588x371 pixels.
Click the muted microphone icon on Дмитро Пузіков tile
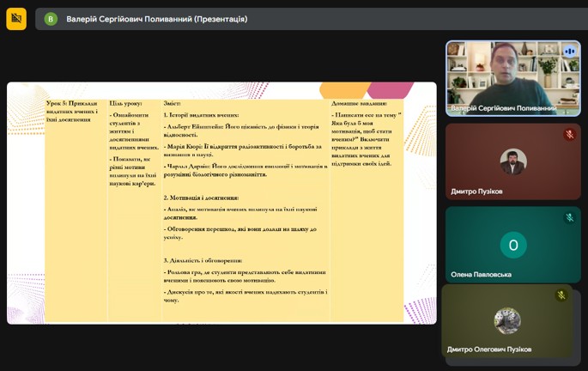pos(569,135)
